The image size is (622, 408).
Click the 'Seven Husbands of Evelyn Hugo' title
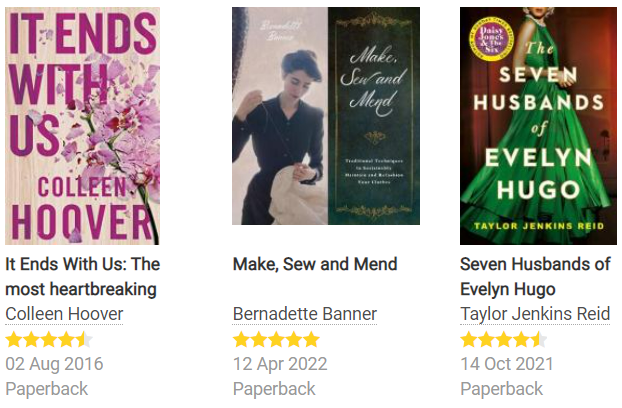pos(535,276)
